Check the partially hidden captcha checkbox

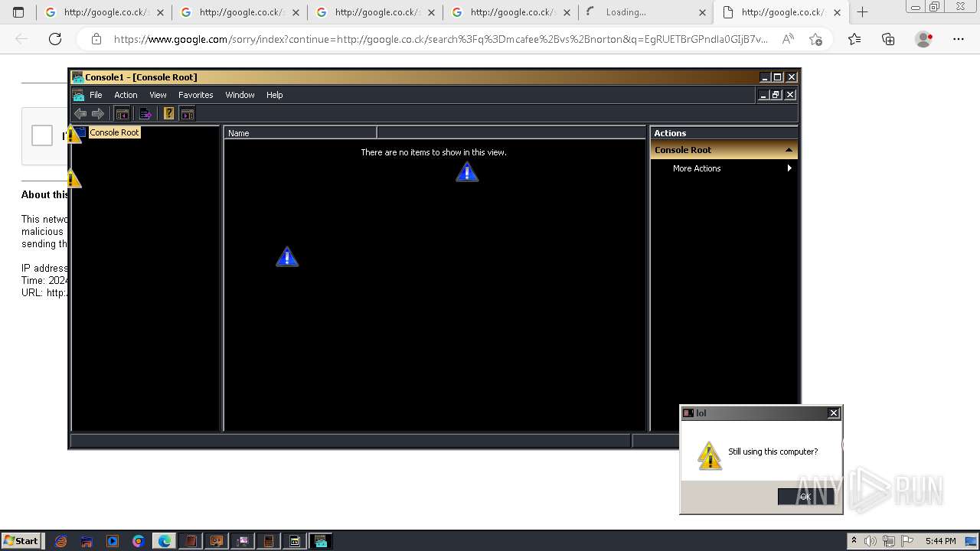pos(42,135)
